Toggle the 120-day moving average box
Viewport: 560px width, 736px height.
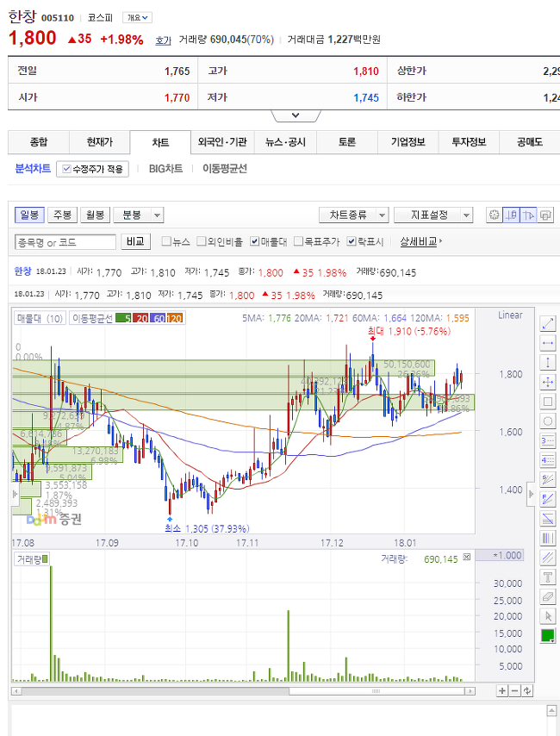(174, 318)
